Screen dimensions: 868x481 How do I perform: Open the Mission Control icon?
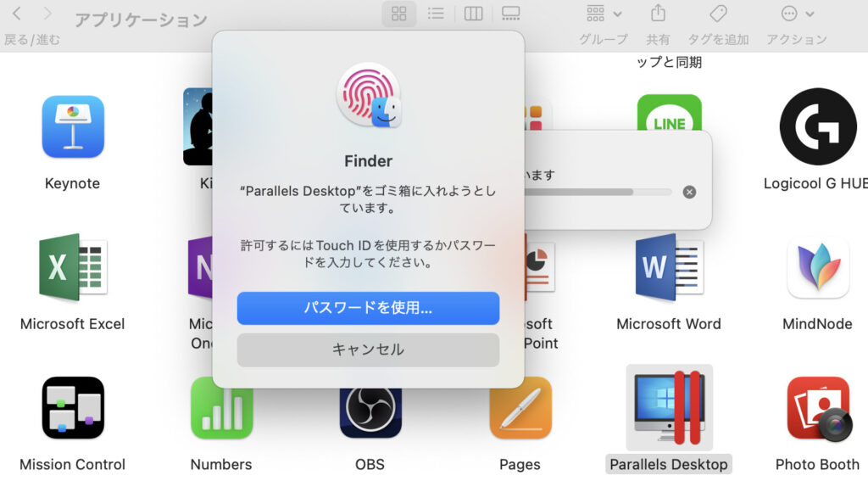pos(73,408)
